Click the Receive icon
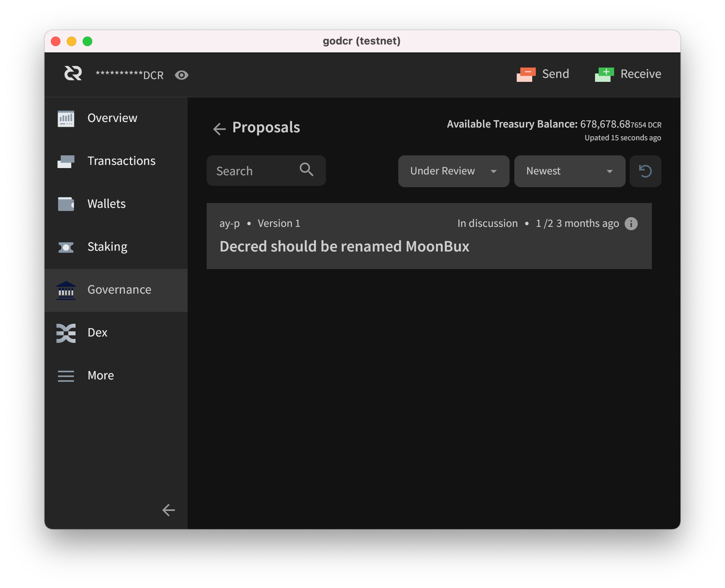725x588 pixels. [605, 74]
